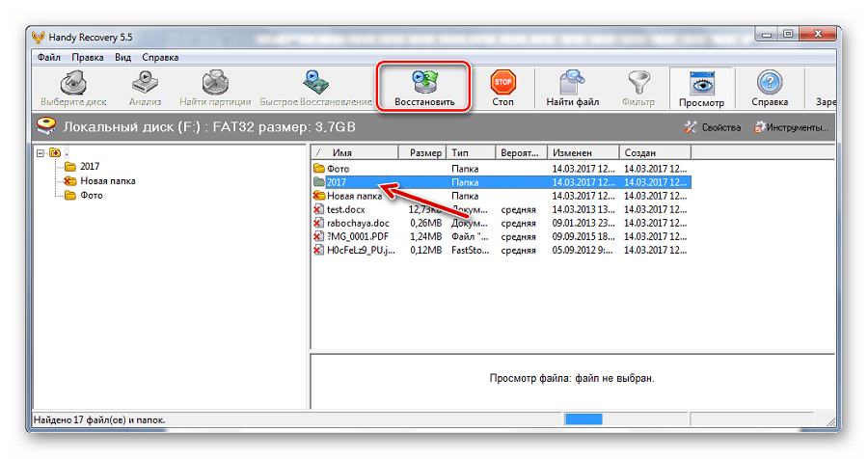The image size is (868, 459).
Task: Toggle the Просмотр preview pane button
Action: pos(701,89)
